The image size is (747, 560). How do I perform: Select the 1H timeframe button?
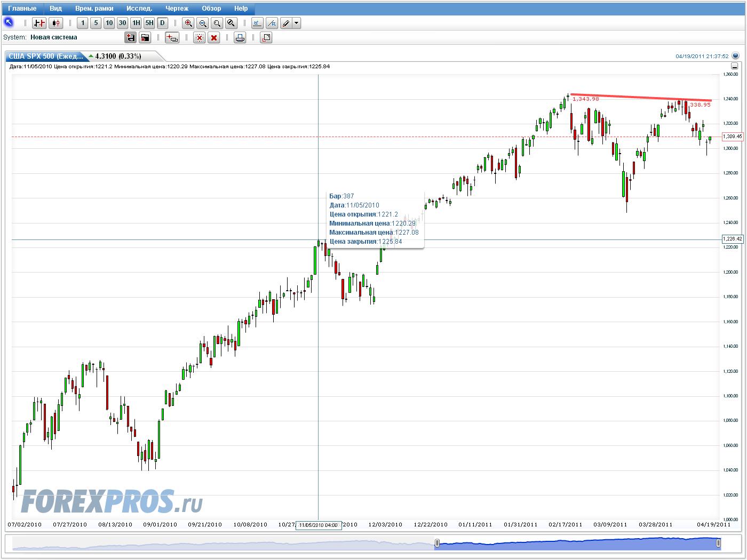tap(136, 23)
